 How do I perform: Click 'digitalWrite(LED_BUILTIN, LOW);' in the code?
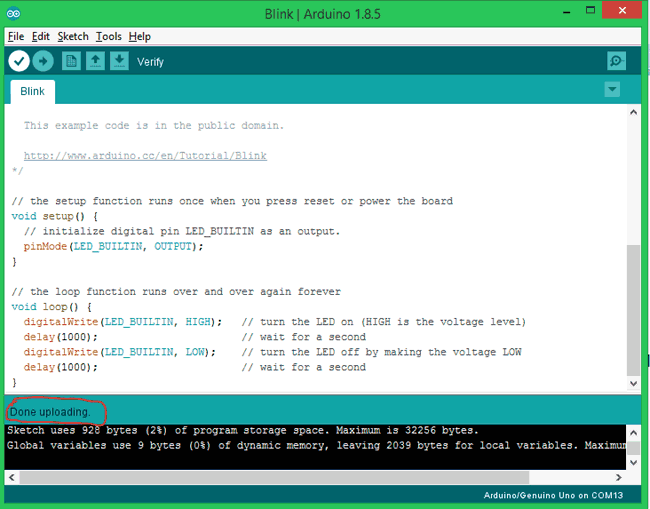[120, 352]
